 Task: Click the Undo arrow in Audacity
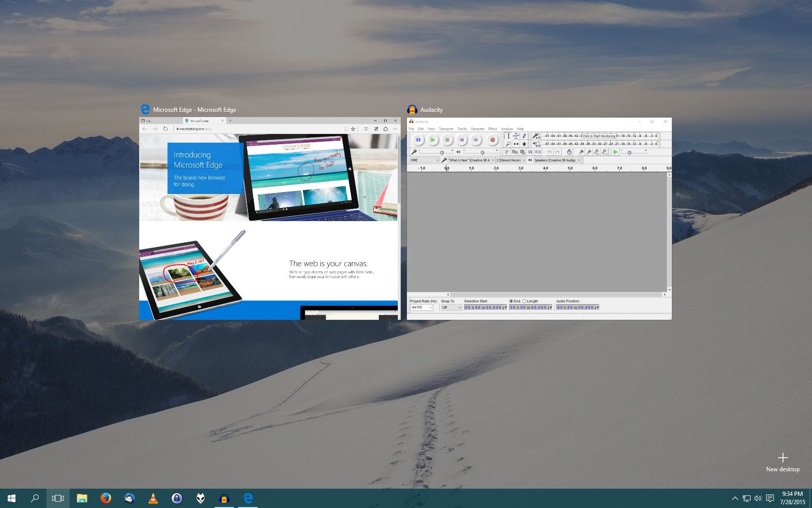(x=550, y=152)
